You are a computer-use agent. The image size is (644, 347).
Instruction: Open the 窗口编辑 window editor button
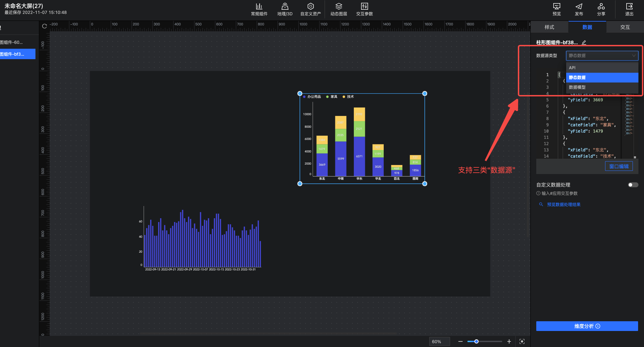(619, 166)
